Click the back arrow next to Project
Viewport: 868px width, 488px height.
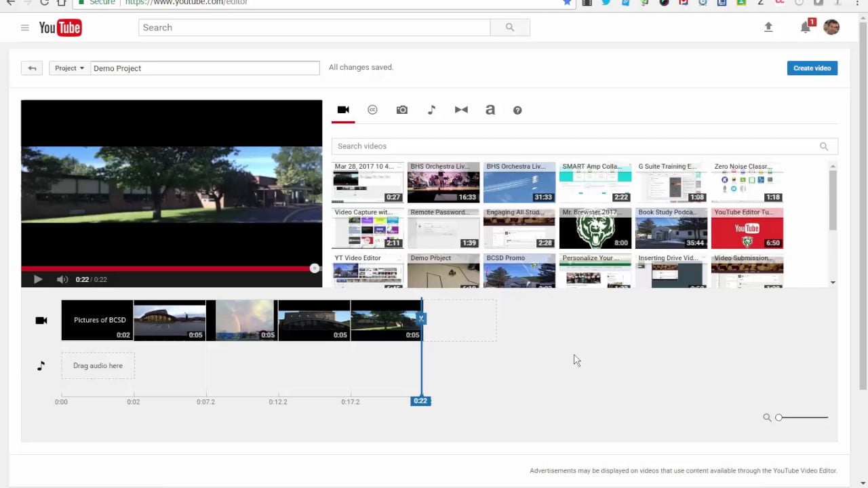(31, 68)
